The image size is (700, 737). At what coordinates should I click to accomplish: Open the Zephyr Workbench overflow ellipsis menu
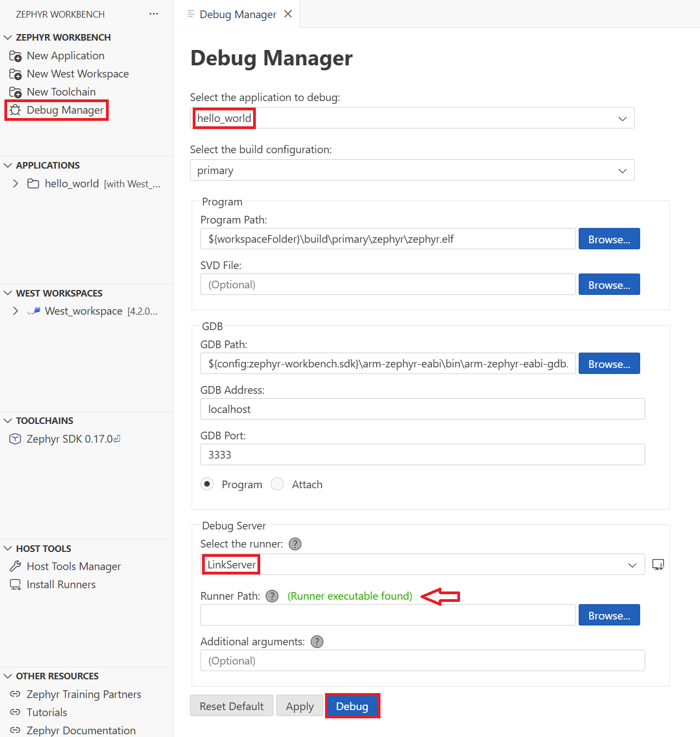point(153,14)
